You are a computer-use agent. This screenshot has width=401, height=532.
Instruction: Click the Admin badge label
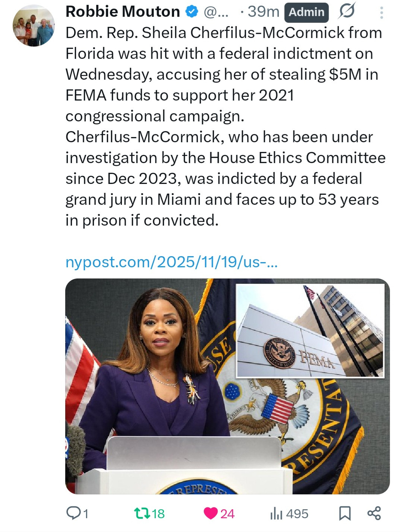coord(306,12)
